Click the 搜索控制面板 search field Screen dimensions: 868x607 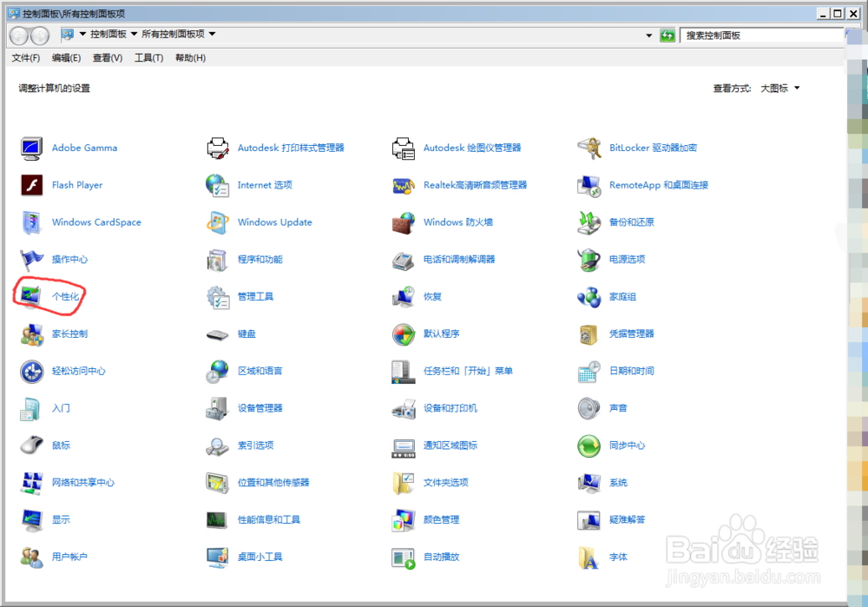click(762, 36)
